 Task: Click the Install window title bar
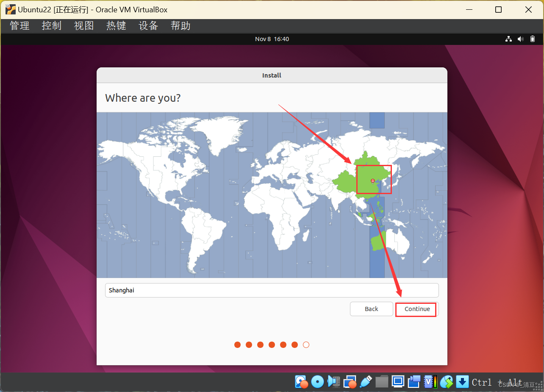point(272,75)
